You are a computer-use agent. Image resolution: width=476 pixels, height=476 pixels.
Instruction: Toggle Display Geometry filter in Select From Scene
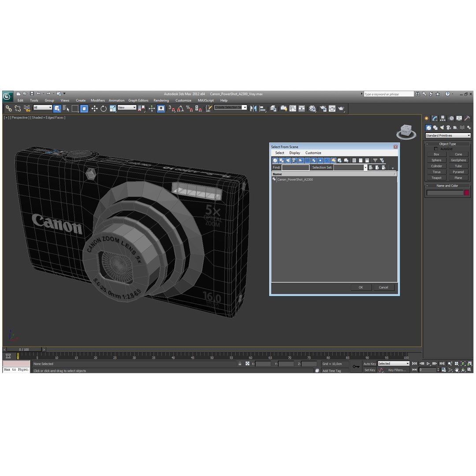[x=275, y=160]
